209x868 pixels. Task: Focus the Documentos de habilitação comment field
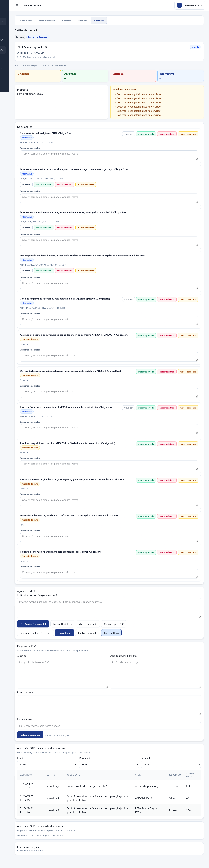click(x=109, y=241)
